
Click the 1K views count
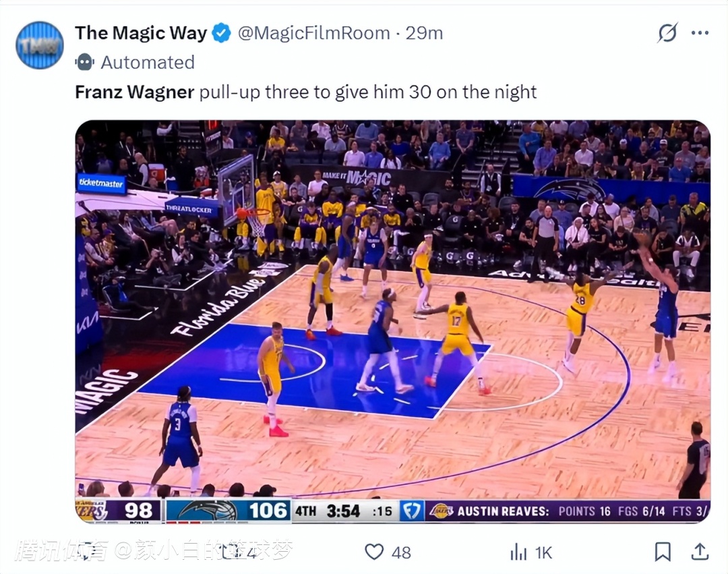(544, 552)
